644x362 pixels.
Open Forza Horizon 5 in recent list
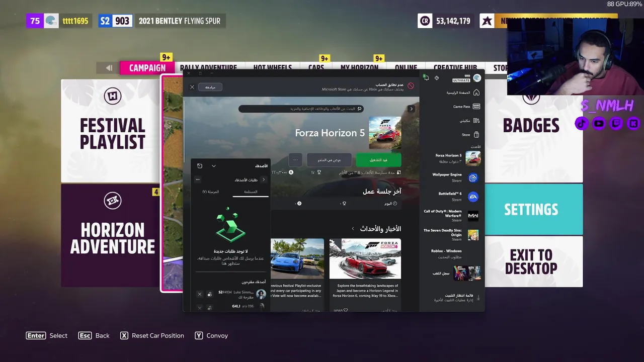click(458, 158)
